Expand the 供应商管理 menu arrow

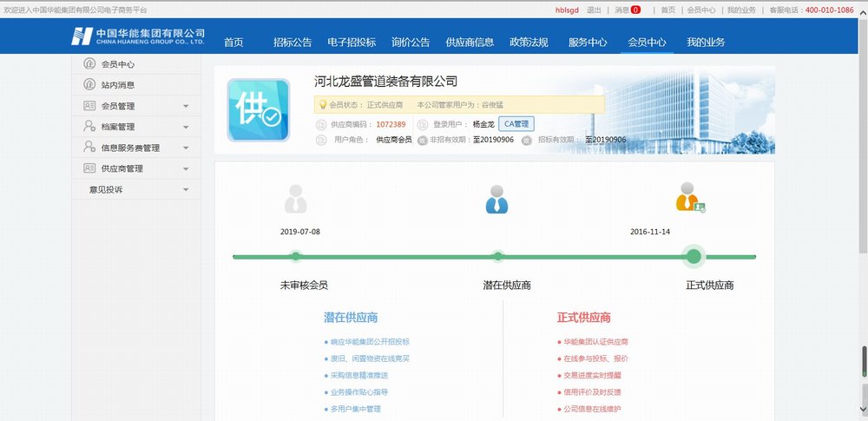[186, 168]
